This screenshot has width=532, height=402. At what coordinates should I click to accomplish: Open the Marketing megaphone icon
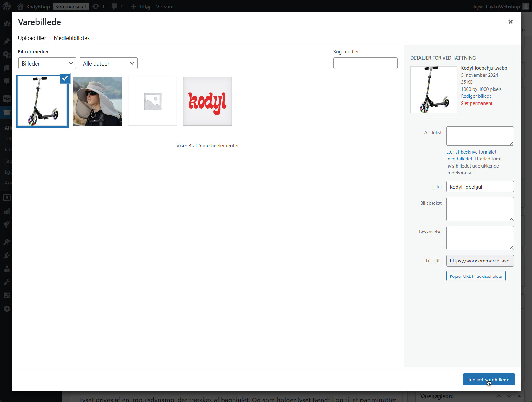[7, 224]
